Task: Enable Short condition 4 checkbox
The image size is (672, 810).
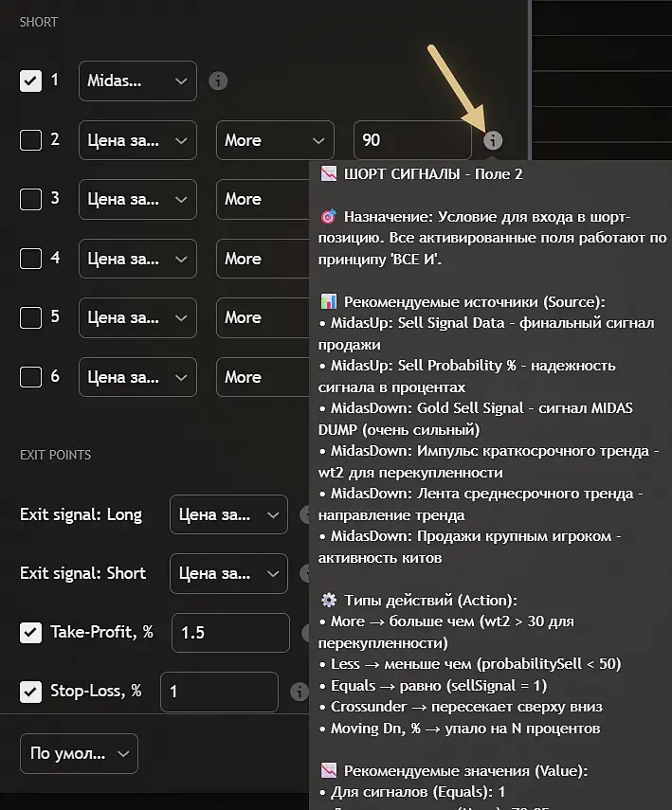Action: (x=30, y=259)
